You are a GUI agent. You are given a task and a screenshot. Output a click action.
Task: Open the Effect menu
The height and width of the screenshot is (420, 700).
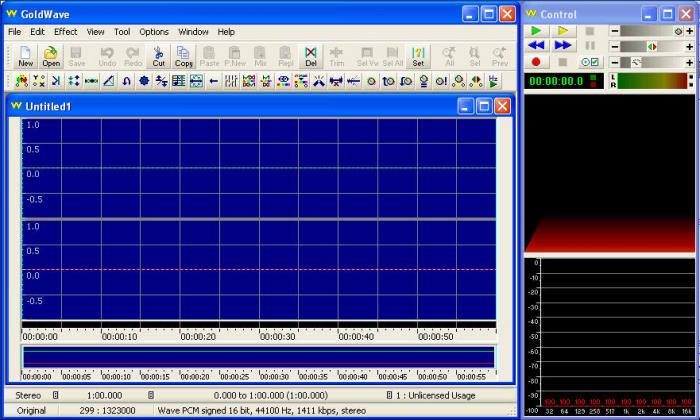tap(66, 32)
